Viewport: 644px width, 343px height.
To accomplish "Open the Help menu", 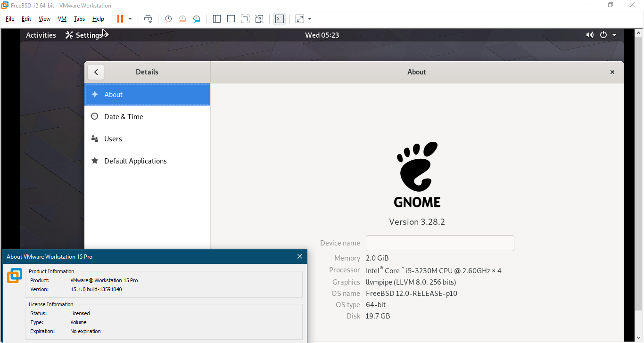I will point(98,19).
